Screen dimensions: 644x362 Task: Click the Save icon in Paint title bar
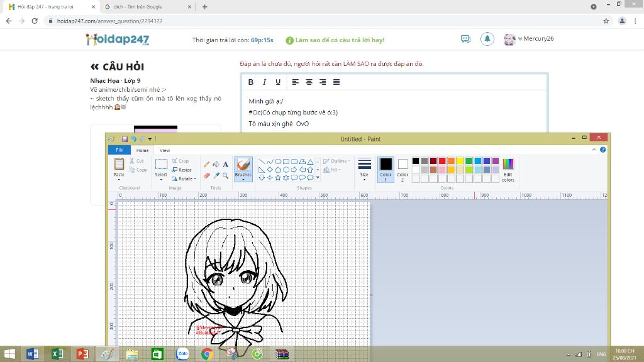125,139
